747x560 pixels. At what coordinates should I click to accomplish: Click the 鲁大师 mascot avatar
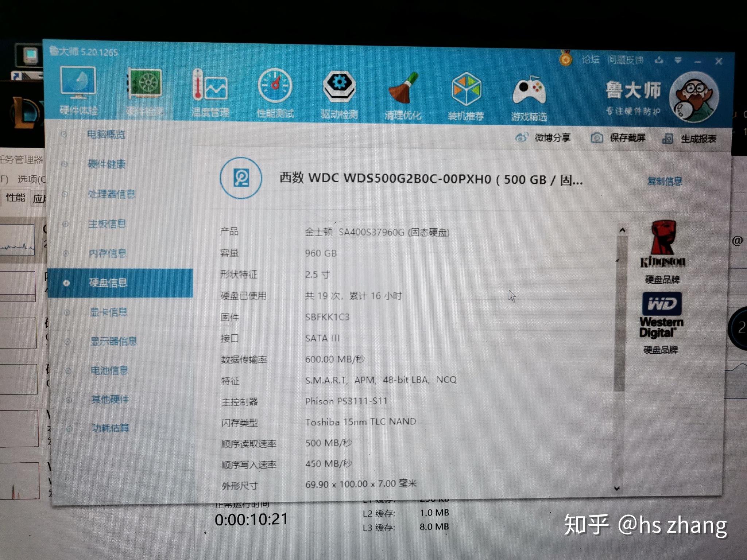(694, 98)
